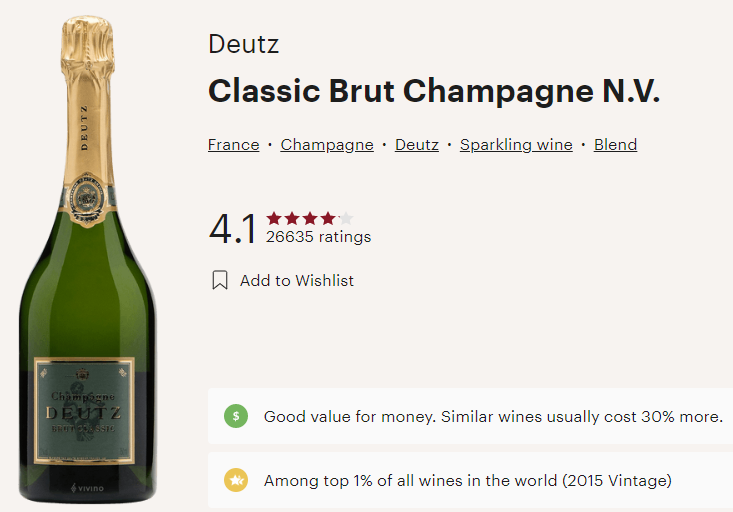Open the Champagne region link
The width and height of the screenshot is (733, 512).
(327, 145)
